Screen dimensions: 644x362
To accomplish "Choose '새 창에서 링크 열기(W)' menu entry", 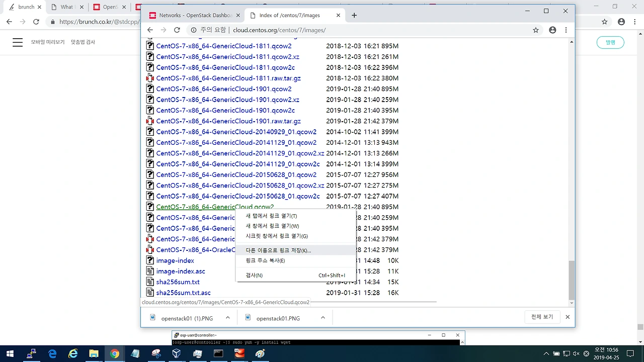I will pyautogui.click(x=296, y=226).
